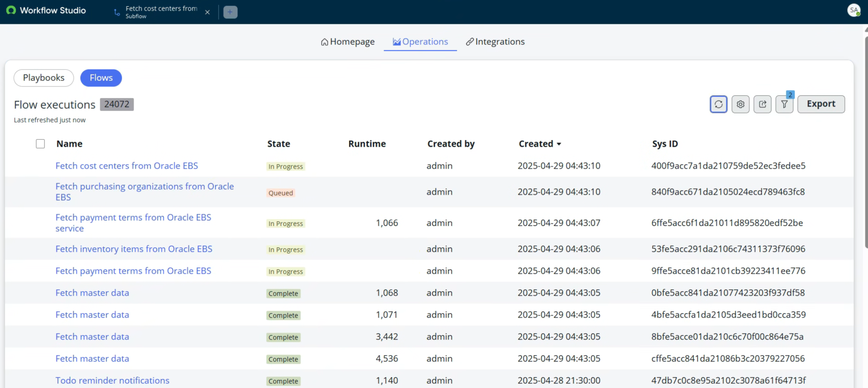The width and height of the screenshot is (868, 388).
Task: Open Fetch cost centers from Oracle EBS
Action: [x=127, y=166]
